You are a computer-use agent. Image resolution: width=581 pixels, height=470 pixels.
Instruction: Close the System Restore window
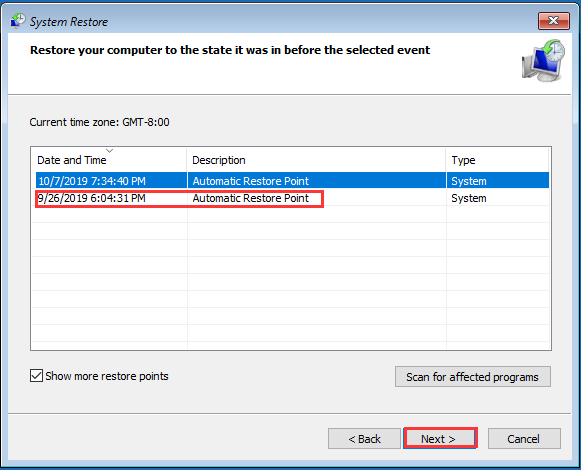click(x=554, y=20)
